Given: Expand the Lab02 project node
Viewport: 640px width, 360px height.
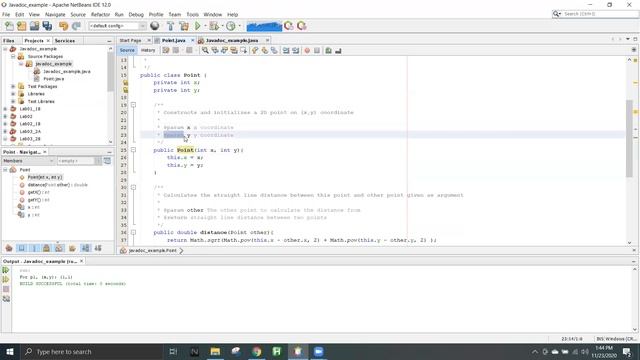Looking at the screenshot, I should 5,116.
